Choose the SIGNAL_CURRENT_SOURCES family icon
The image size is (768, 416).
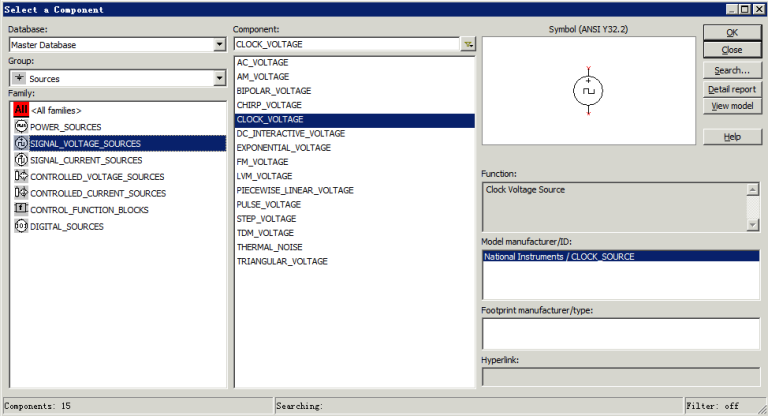[x=20, y=160]
